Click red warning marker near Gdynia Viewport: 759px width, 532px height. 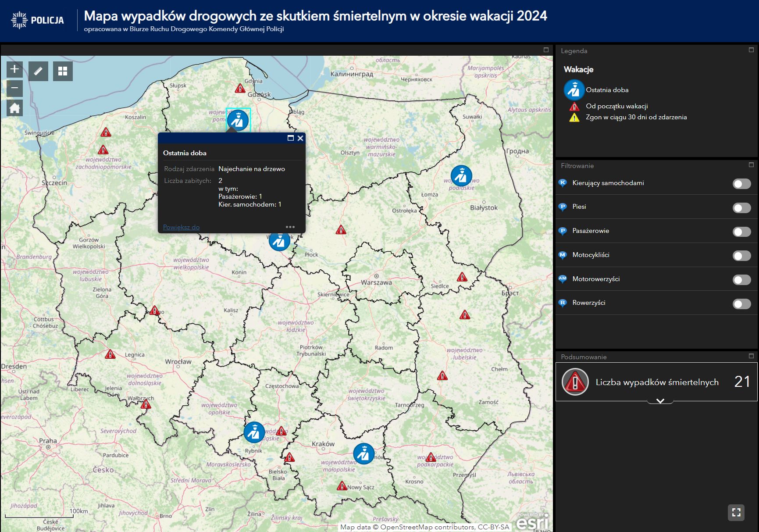pos(240,89)
